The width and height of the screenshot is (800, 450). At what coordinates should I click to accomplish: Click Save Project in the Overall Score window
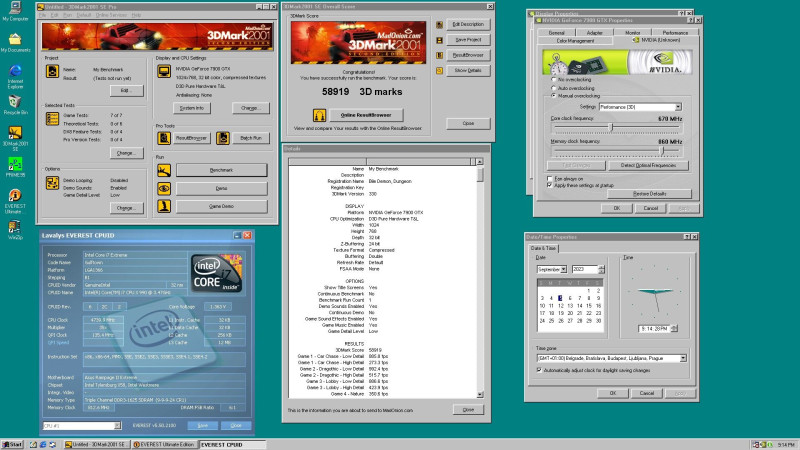(468, 40)
